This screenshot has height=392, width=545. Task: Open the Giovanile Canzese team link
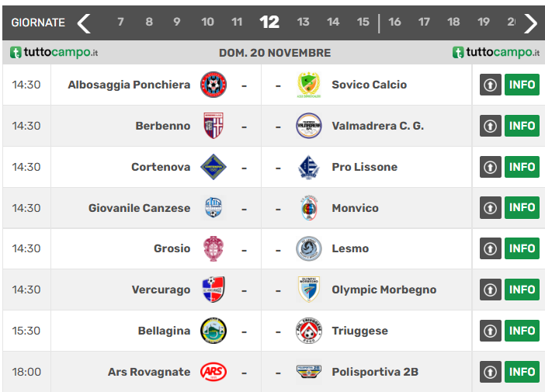tap(139, 208)
